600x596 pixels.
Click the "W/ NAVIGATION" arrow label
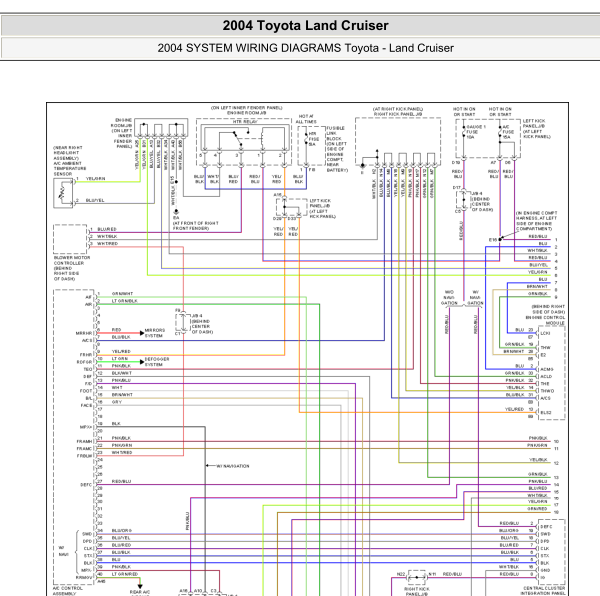tap(233, 466)
